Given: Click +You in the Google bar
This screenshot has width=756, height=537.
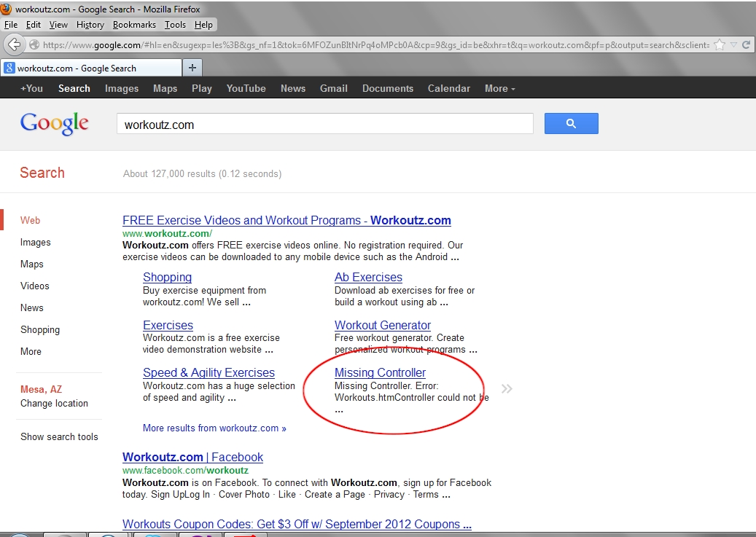Looking at the screenshot, I should click(x=31, y=88).
